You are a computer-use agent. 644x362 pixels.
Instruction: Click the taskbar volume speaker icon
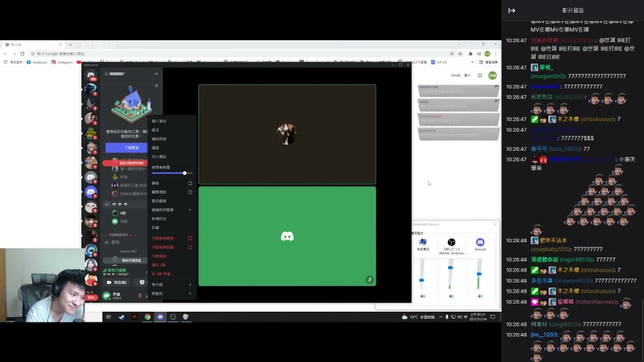point(459,317)
